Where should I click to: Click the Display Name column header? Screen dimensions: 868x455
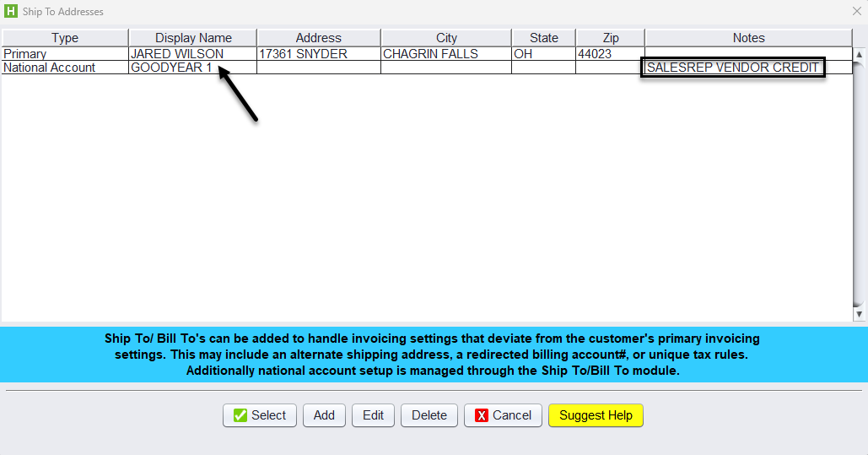click(x=193, y=38)
